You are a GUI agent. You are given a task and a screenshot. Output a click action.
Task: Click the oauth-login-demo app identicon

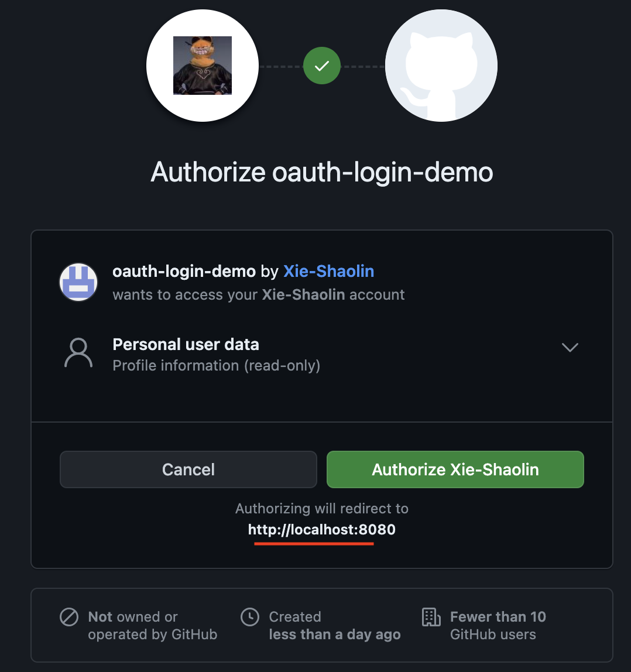pos(78,282)
